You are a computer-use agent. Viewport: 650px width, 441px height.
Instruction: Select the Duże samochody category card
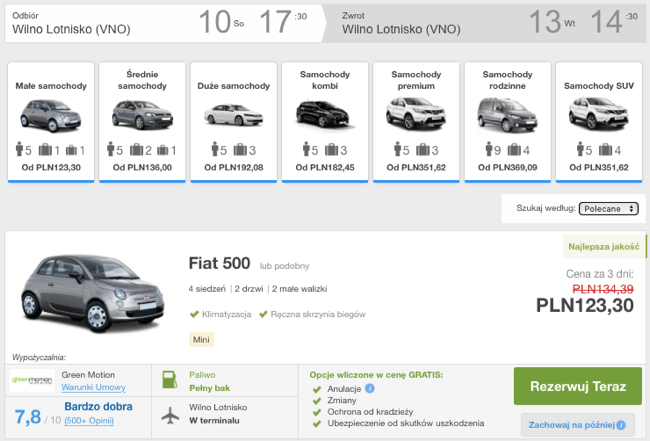[233, 122]
